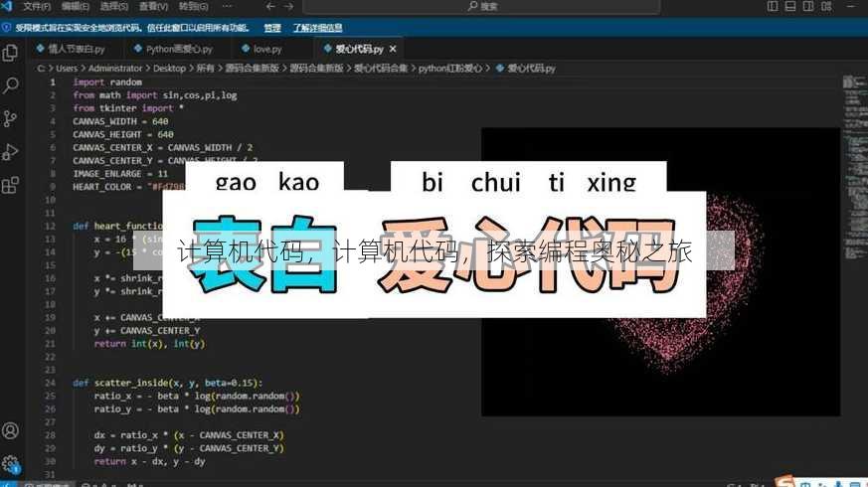Open the Manage gear icon
The width and height of the screenshot is (868, 487).
[x=10, y=464]
